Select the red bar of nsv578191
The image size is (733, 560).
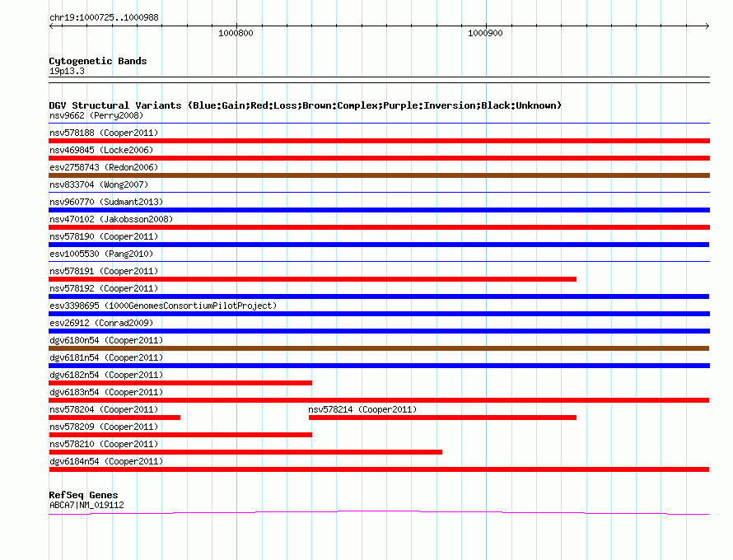point(312,279)
